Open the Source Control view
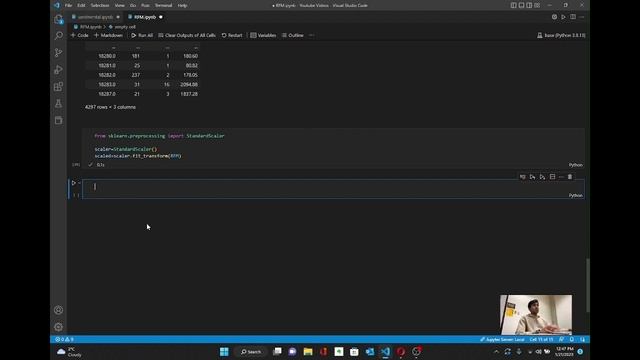 58,53
